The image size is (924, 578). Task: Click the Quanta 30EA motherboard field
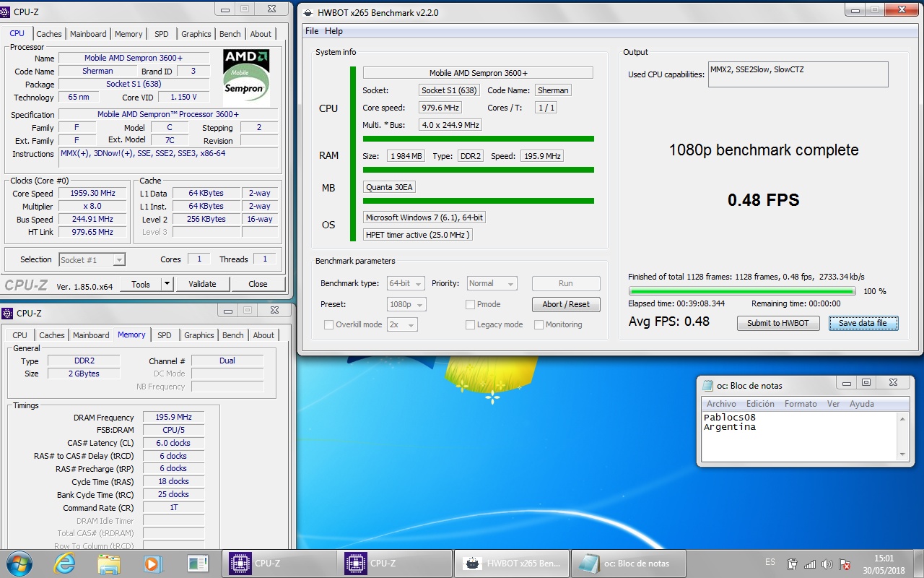click(x=390, y=187)
